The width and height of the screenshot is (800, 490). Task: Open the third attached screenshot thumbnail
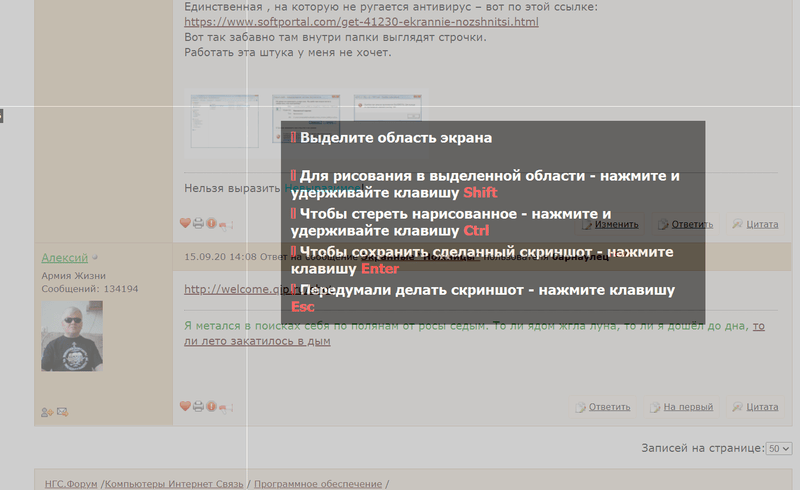coord(388,108)
